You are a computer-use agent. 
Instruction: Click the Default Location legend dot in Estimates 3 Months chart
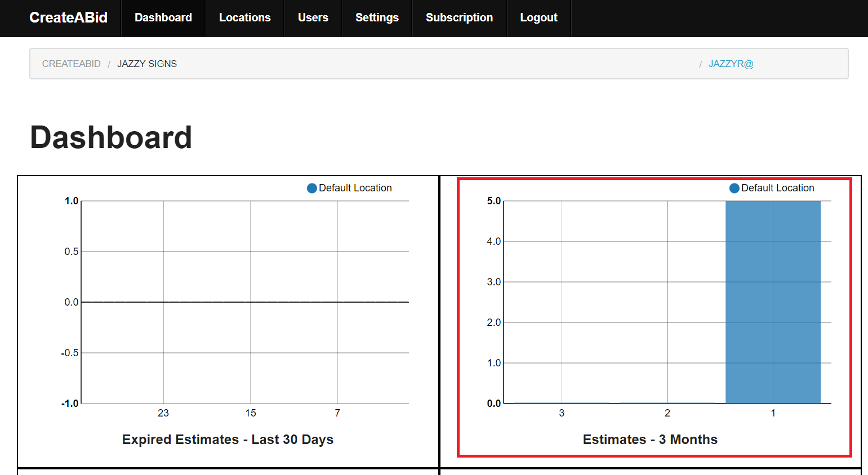click(x=735, y=188)
